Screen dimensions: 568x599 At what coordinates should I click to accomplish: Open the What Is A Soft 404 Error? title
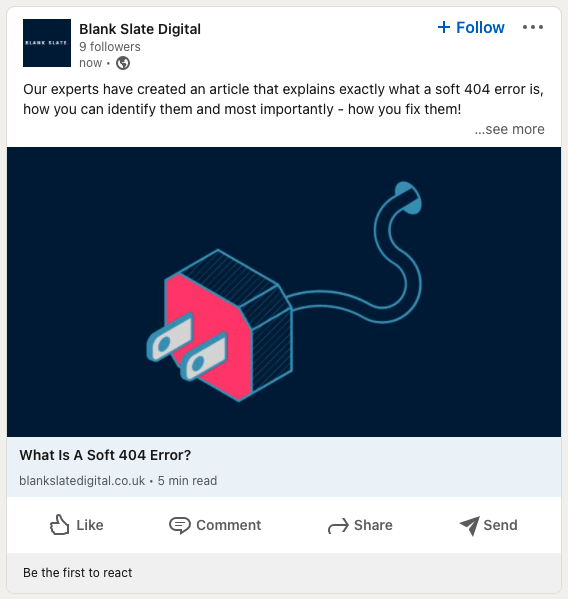[105, 455]
